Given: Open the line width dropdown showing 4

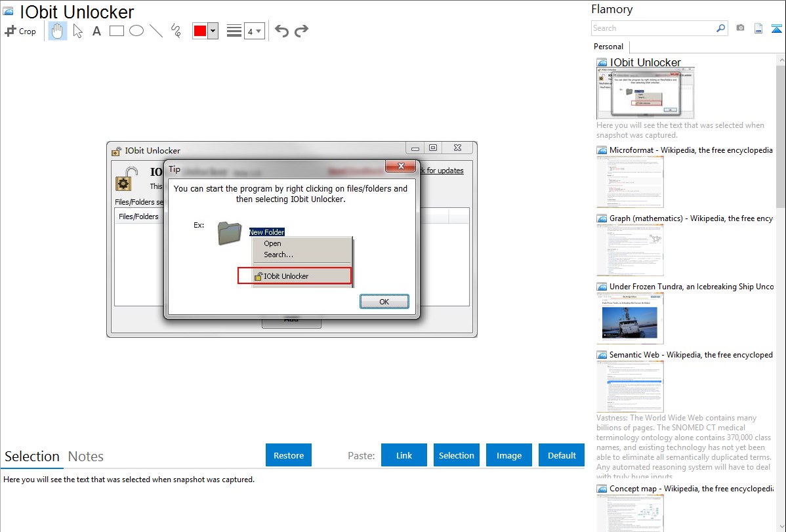Looking at the screenshot, I should (254, 31).
